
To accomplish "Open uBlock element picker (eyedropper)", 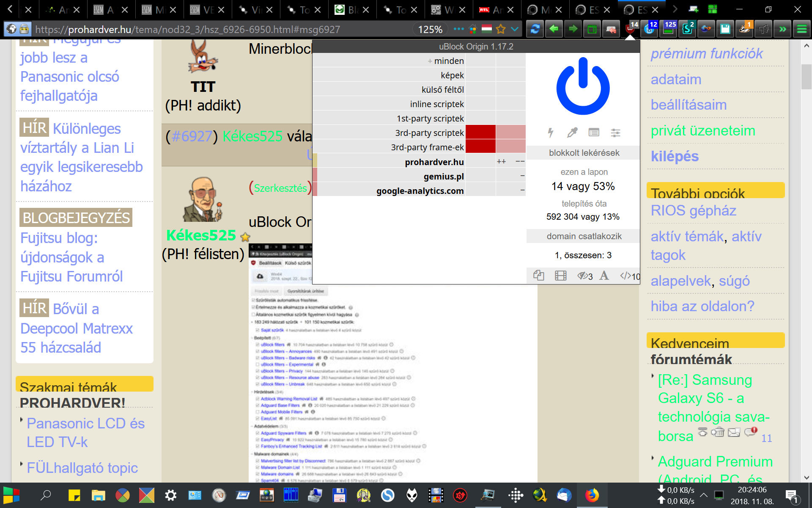I will click(572, 133).
